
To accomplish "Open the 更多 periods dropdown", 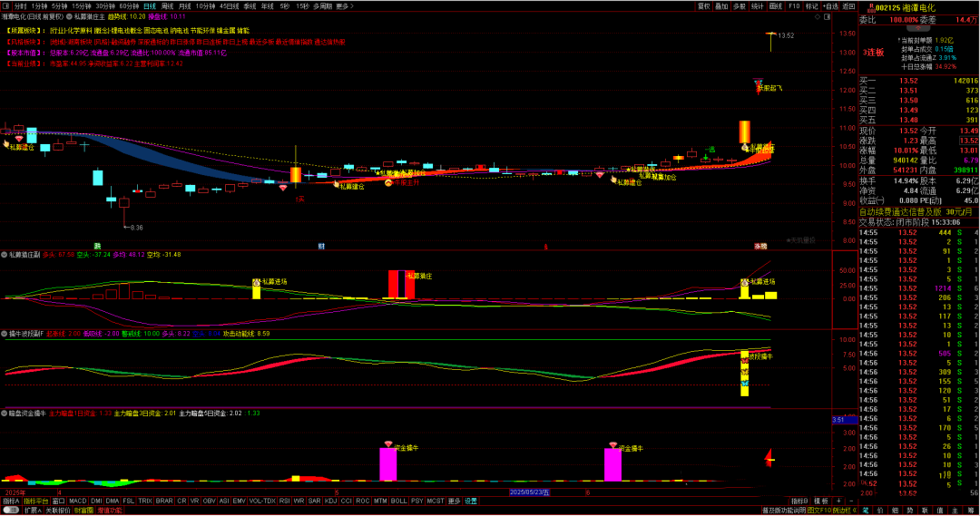I will point(343,5).
